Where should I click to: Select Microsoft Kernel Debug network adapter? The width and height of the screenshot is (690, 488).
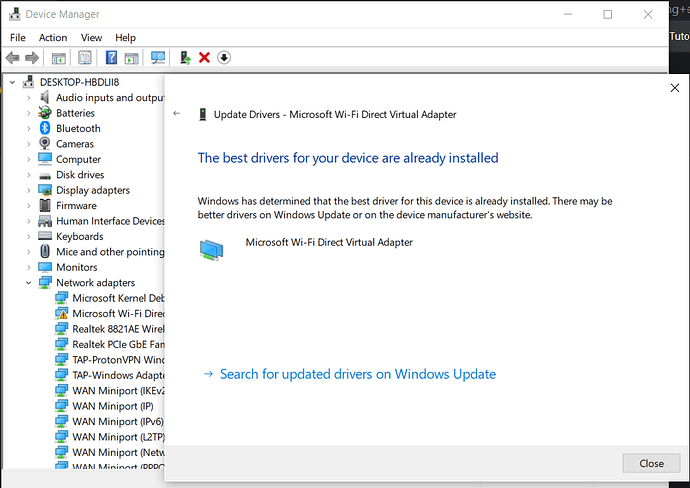118,298
